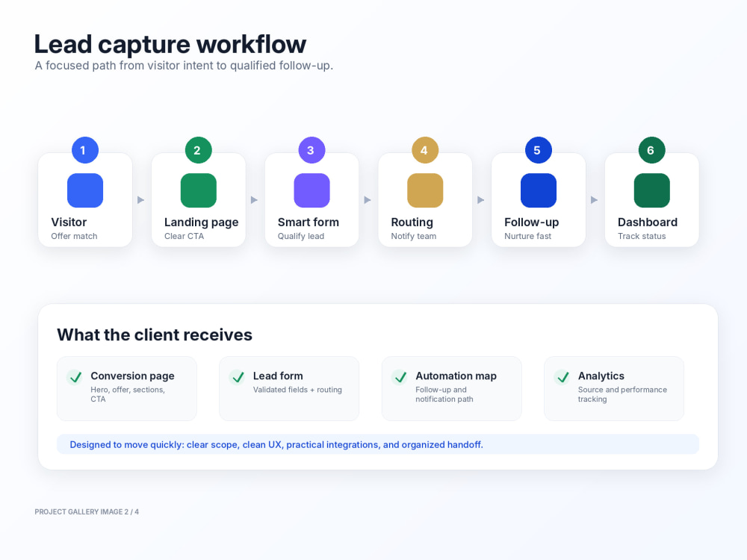Image resolution: width=747 pixels, height=560 pixels.
Task: Select step number 2 badge
Action: click(x=199, y=150)
